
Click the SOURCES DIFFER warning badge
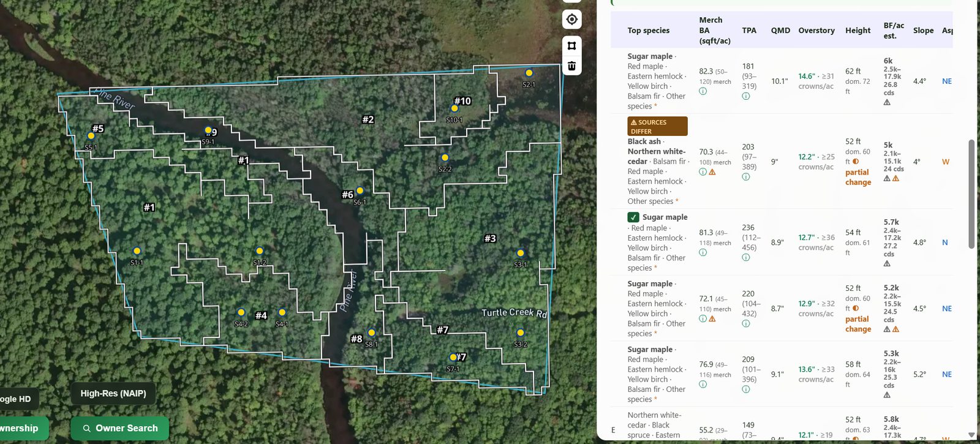pyautogui.click(x=657, y=126)
